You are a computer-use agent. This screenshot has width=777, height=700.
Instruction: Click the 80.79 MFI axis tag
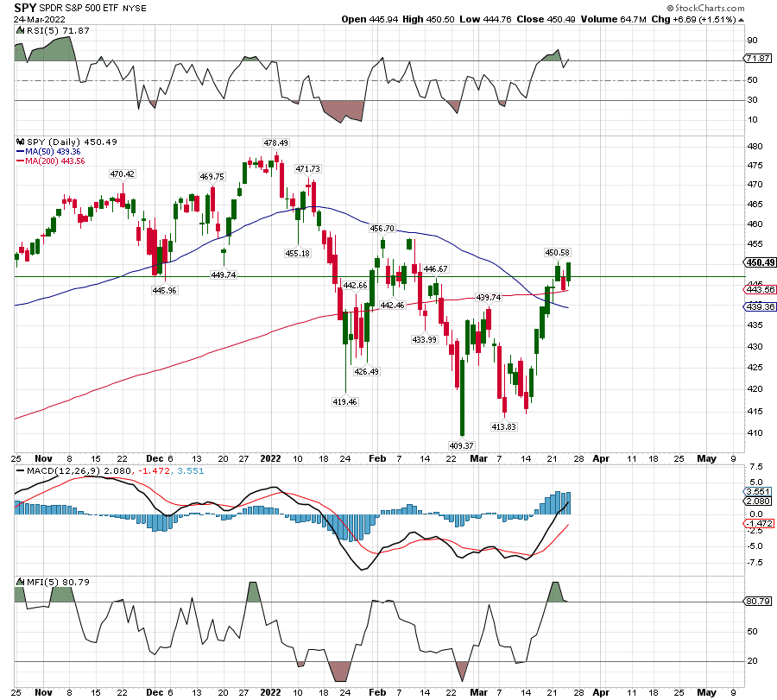tap(758, 601)
